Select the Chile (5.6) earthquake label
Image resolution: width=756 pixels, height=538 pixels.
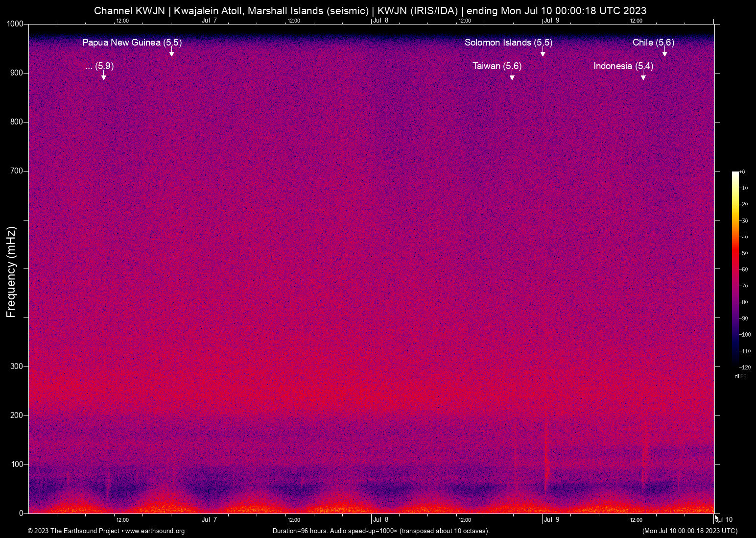[x=653, y=43]
